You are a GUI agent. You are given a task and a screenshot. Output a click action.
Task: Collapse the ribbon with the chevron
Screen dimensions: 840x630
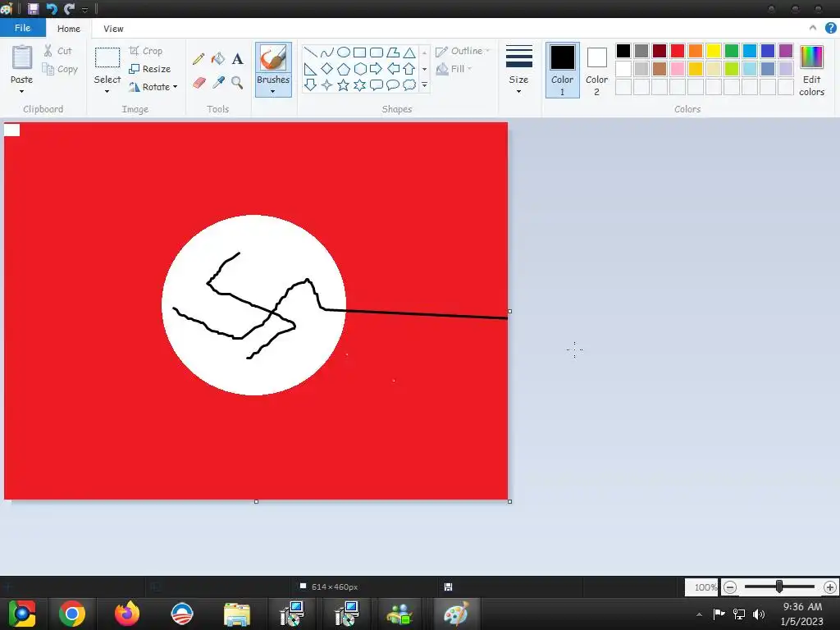[x=813, y=29]
